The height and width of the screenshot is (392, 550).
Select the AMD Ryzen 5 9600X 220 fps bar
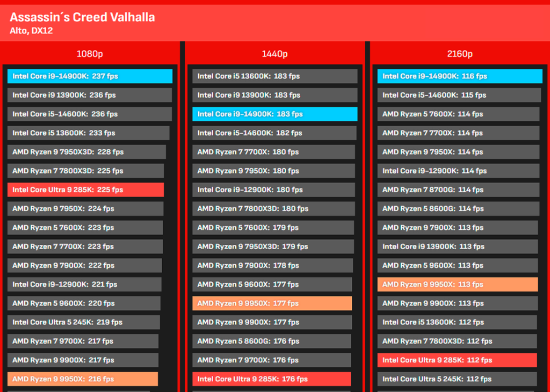(84, 303)
